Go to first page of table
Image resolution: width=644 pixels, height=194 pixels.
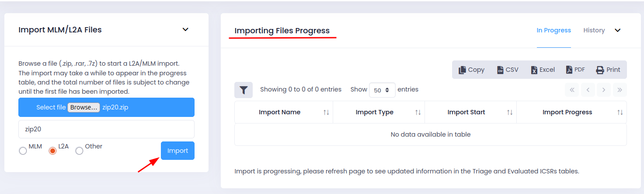coord(572,90)
